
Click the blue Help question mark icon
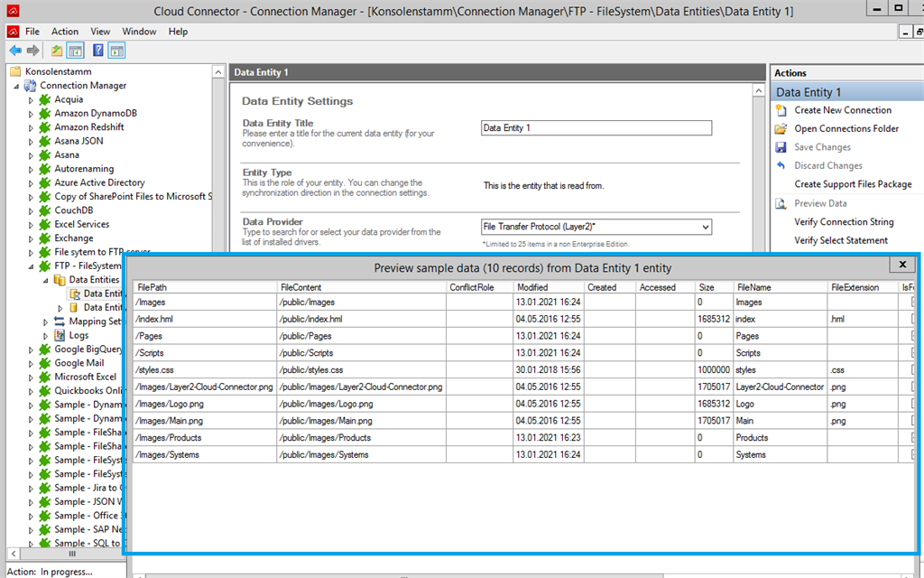[x=97, y=51]
